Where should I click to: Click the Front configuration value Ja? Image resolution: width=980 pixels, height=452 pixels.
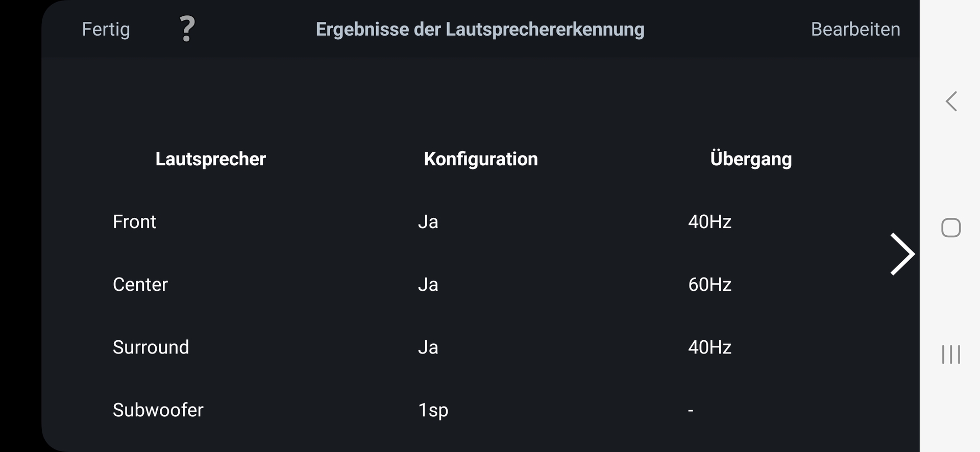click(428, 222)
